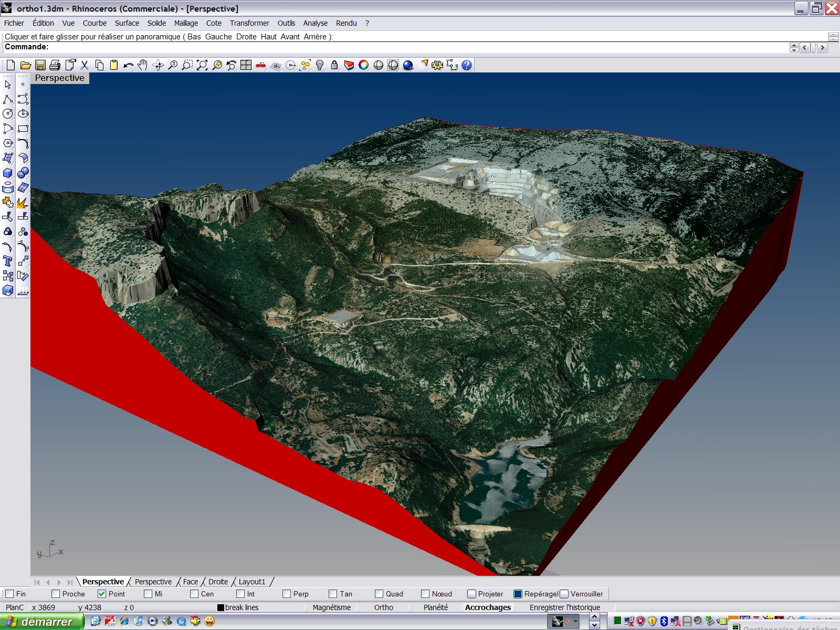
Task: Select the Pan hand tool
Action: click(143, 65)
